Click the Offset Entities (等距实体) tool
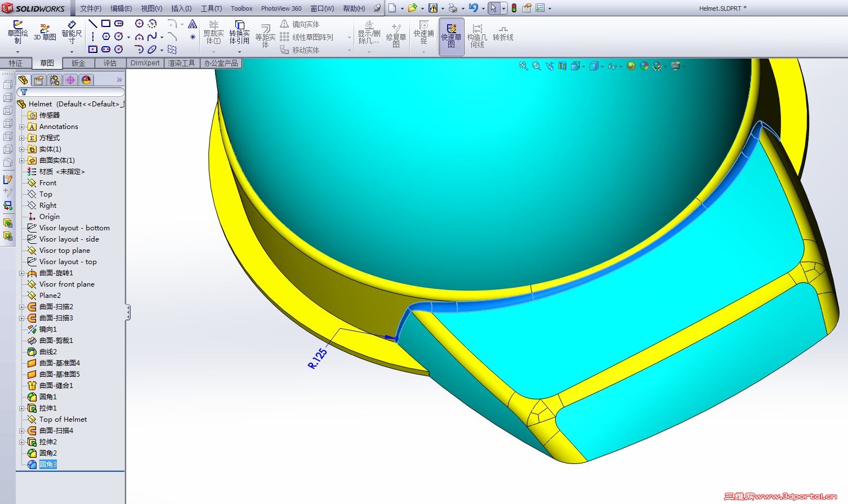Screen dimensions: 848x504 click(x=265, y=36)
